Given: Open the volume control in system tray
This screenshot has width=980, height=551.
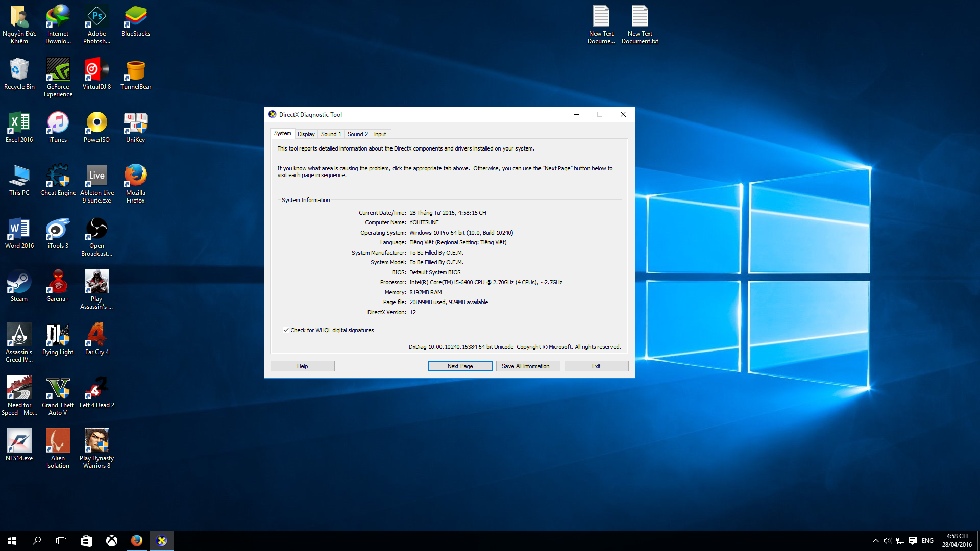Looking at the screenshot, I should click(x=888, y=541).
